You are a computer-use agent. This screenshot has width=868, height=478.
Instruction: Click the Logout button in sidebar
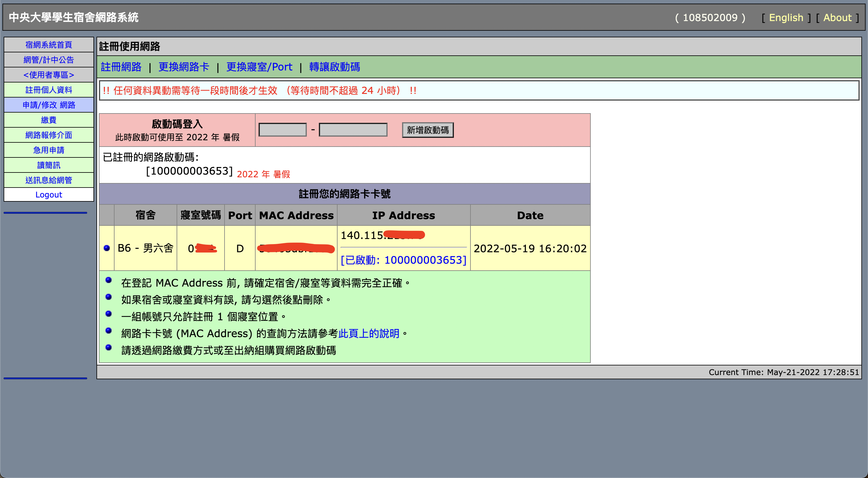(48, 195)
